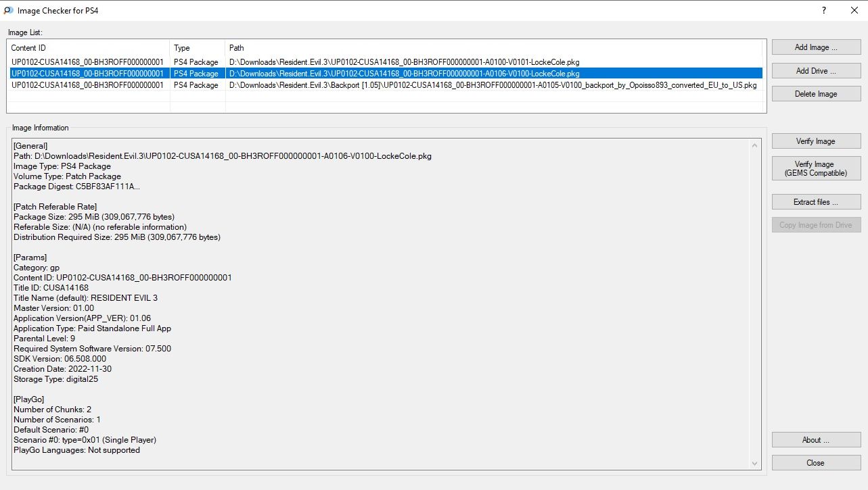
Task: Click the Number of Scenarios: 1 line
Action: (x=57, y=420)
